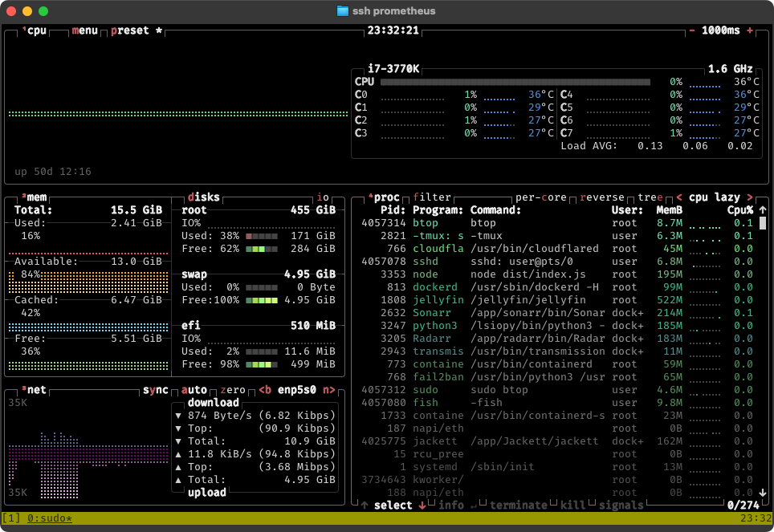Image resolution: width=774 pixels, height=532 pixels.
Task: Select the transmission process row
Action: pyautogui.click(x=556, y=351)
